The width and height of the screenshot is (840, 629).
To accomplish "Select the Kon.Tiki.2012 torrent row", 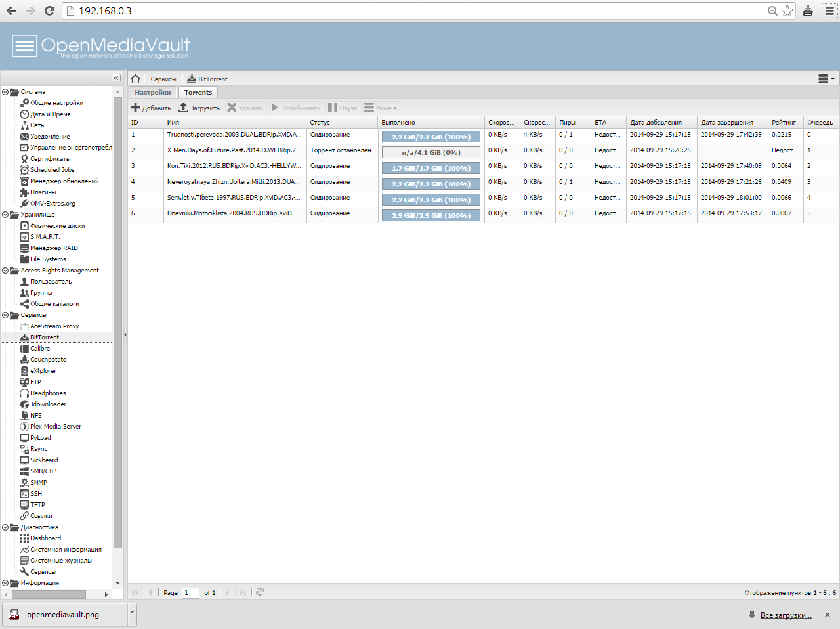I will click(x=234, y=166).
